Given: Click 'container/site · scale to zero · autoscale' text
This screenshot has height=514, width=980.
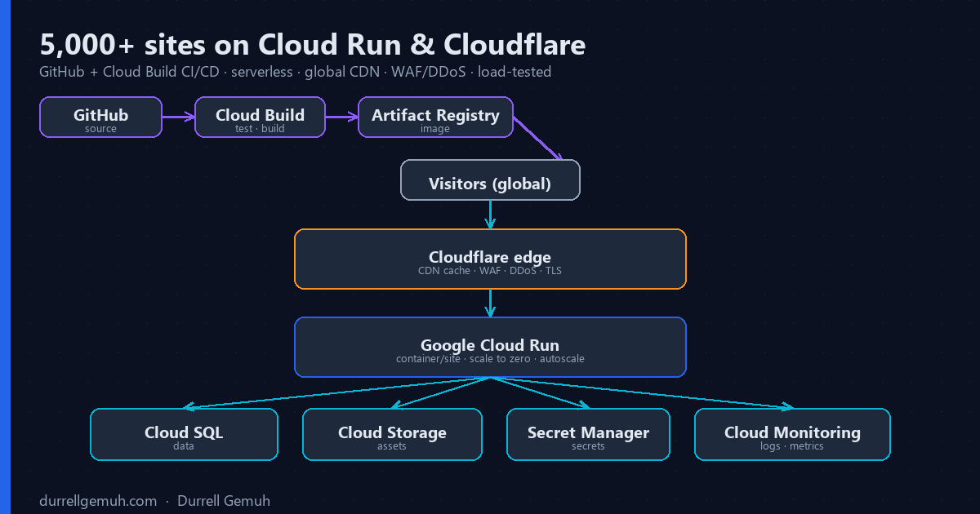Looking at the screenshot, I should 490,359.
